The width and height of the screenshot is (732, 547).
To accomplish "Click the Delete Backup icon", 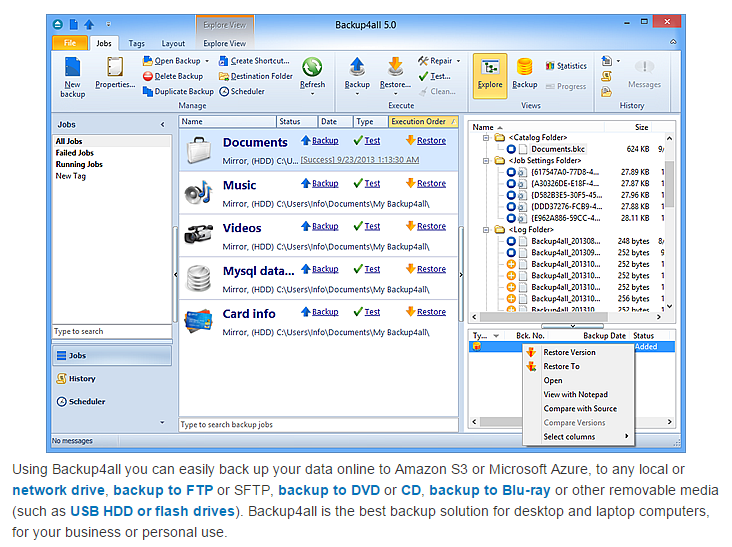I will coord(148,76).
